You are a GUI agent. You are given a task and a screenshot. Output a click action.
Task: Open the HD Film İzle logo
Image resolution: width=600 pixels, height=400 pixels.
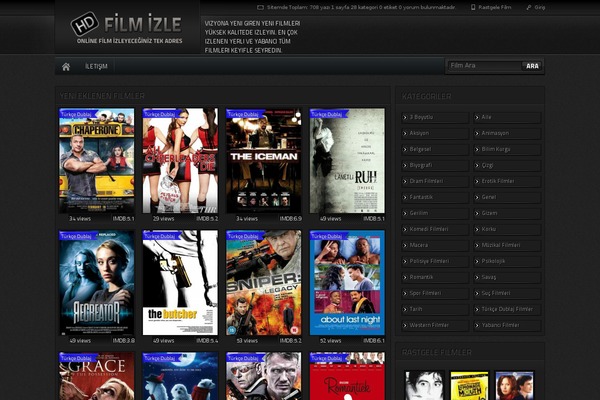(126, 28)
